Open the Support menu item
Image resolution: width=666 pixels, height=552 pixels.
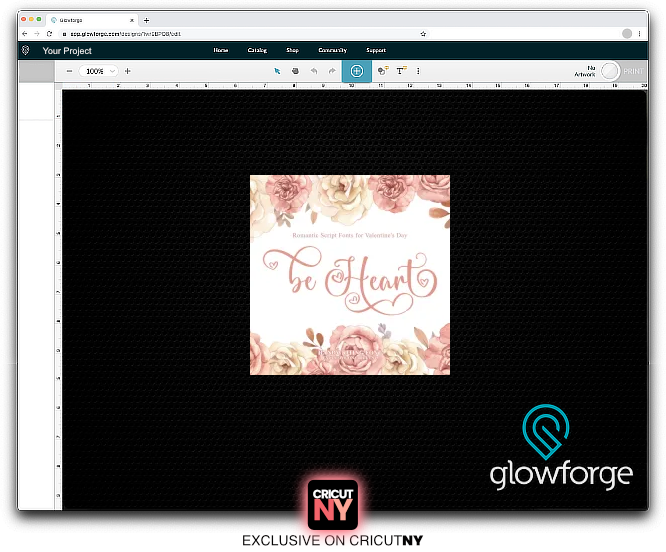pos(376,50)
